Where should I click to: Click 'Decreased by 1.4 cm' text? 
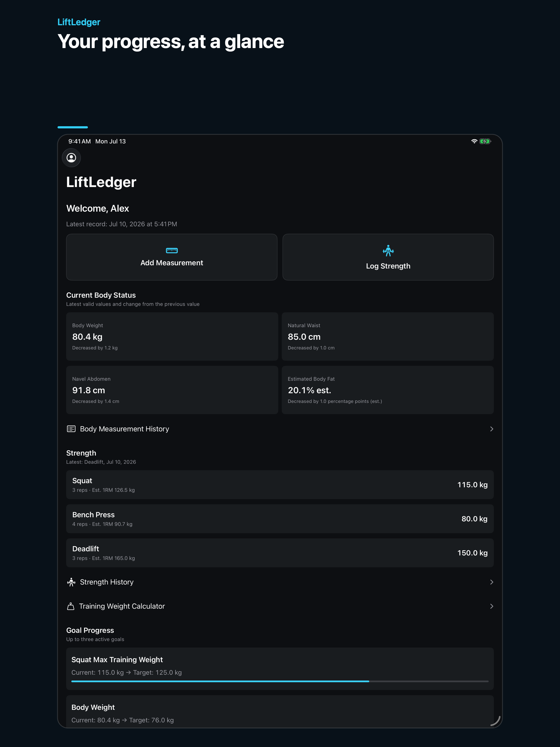96,401
